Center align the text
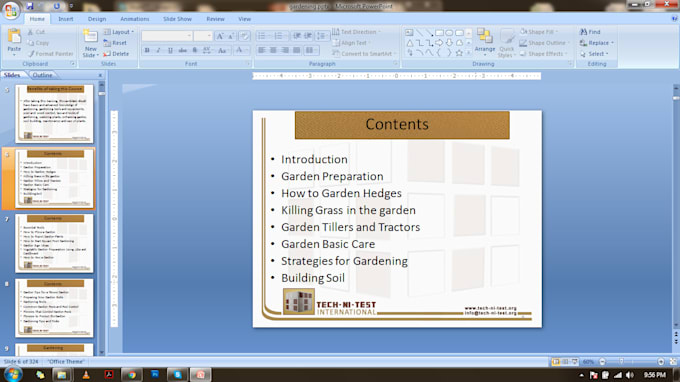 coord(273,50)
